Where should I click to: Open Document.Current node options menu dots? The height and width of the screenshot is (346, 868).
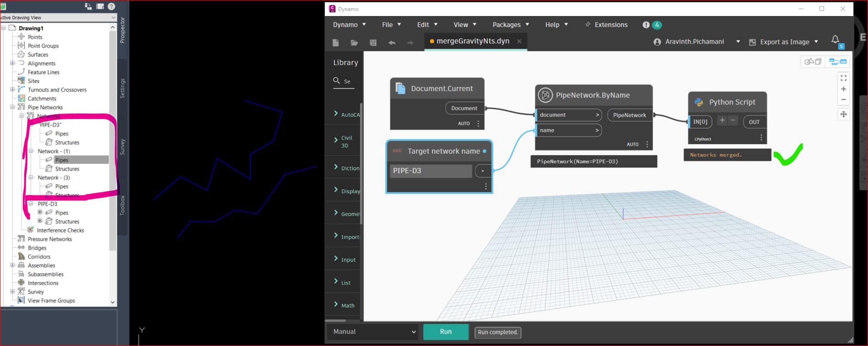click(478, 124)
